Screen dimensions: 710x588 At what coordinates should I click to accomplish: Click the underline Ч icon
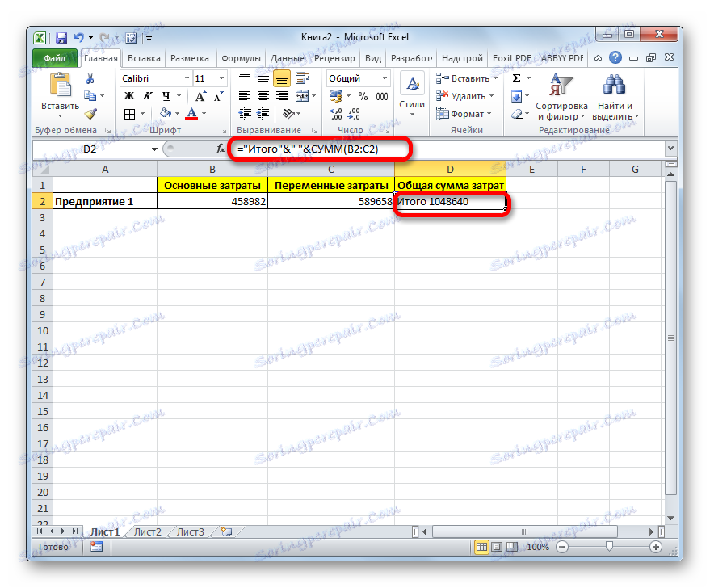click(x=165, y=95)
